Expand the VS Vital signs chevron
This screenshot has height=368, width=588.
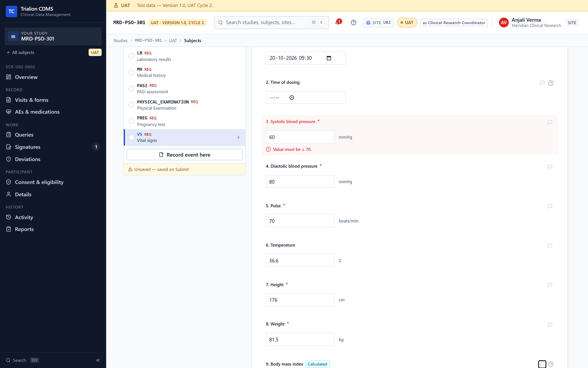(238, 137)
